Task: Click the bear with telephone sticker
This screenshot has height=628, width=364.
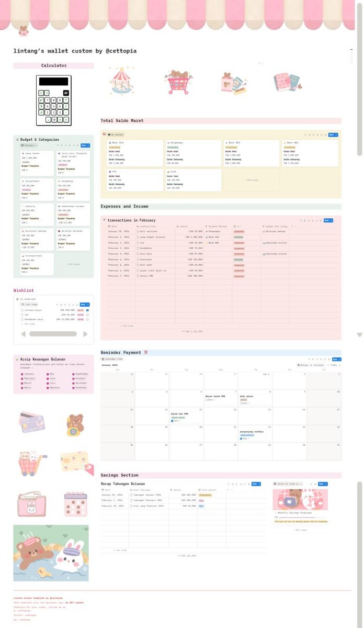Action: pos(75,424)
